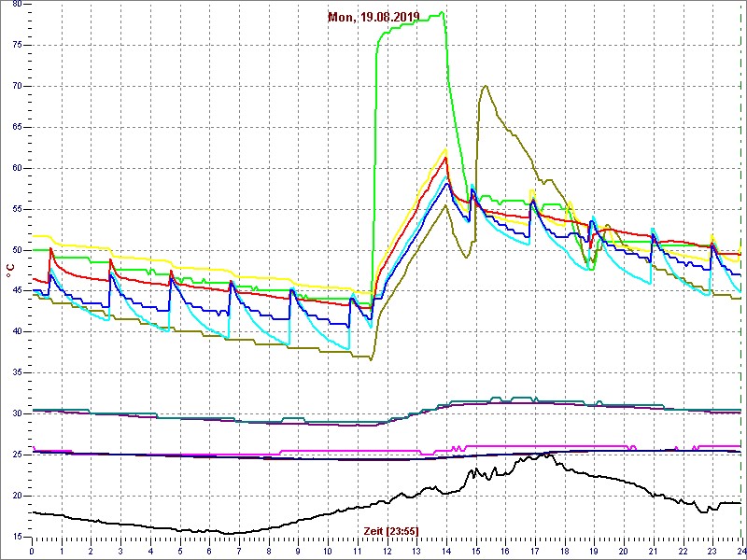The height and width of the screenshot is (560, 747).
Task: Click the green curve's peak near 79°C
Action: tap(443, 12)
